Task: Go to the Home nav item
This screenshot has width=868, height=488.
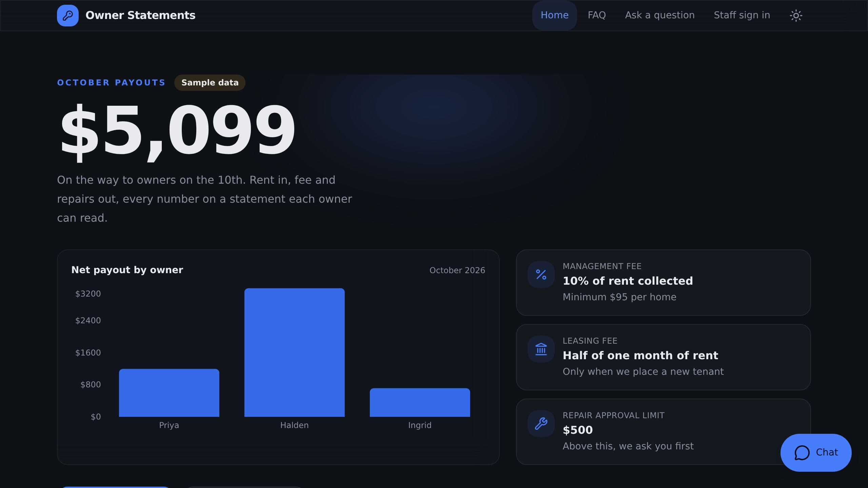Action: [x=554, y=16]
